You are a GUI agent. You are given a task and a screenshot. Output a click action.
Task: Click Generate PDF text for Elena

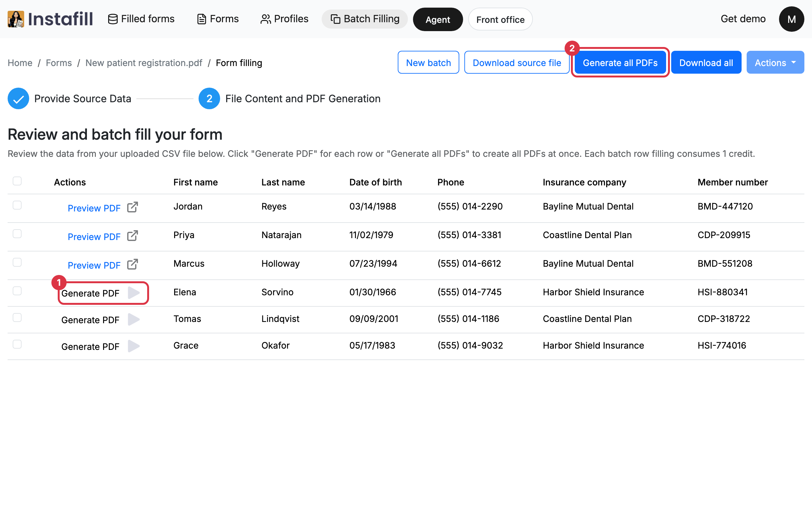[x=90, y=293]
